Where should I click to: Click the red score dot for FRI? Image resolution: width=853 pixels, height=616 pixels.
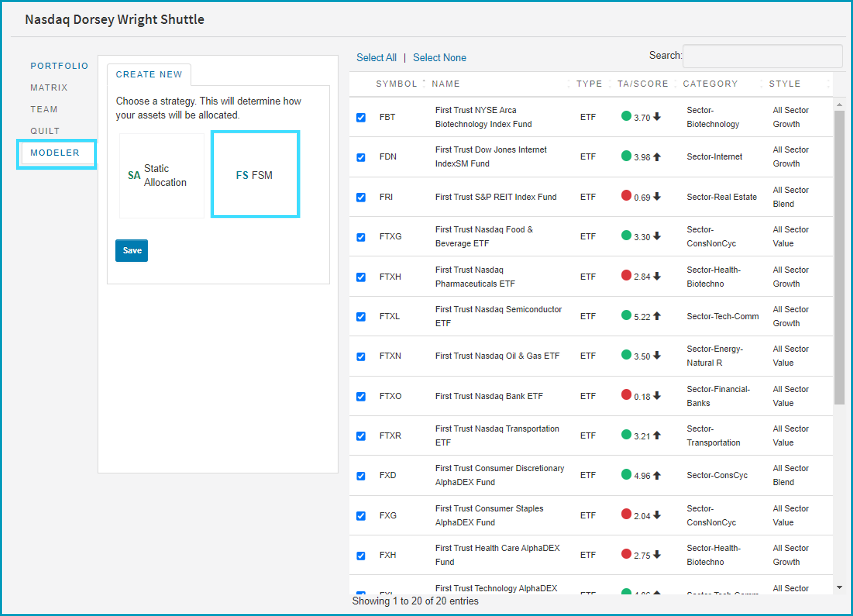tap(626, 195)
